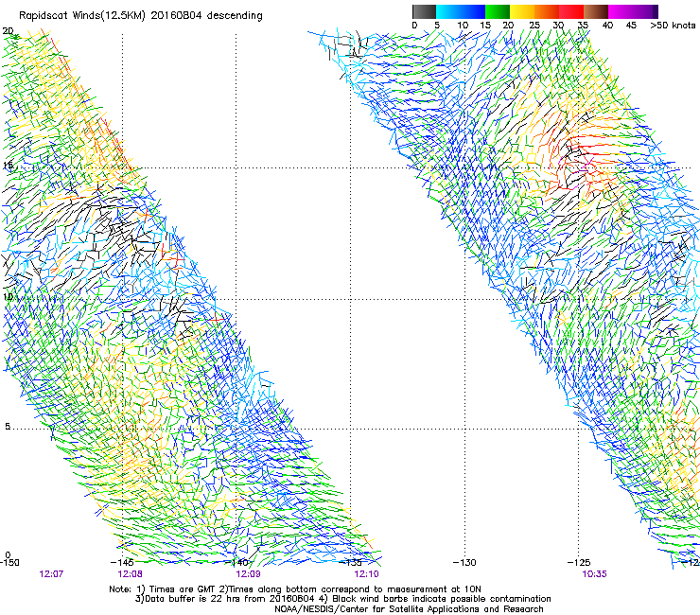Click the longitude '-140' axis label
This screenshot has height=615, width=700.
(x=236, y=562)
